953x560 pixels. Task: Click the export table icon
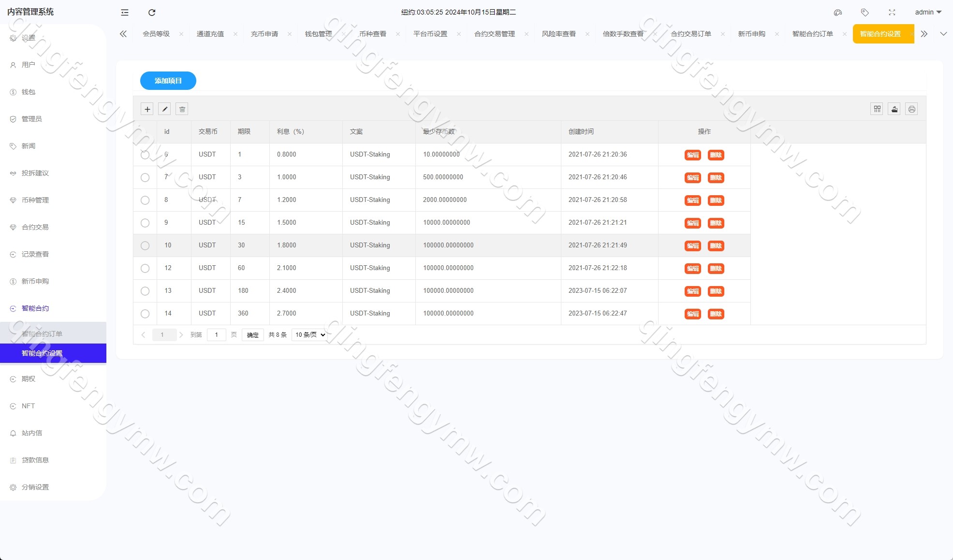click(894, 109)
